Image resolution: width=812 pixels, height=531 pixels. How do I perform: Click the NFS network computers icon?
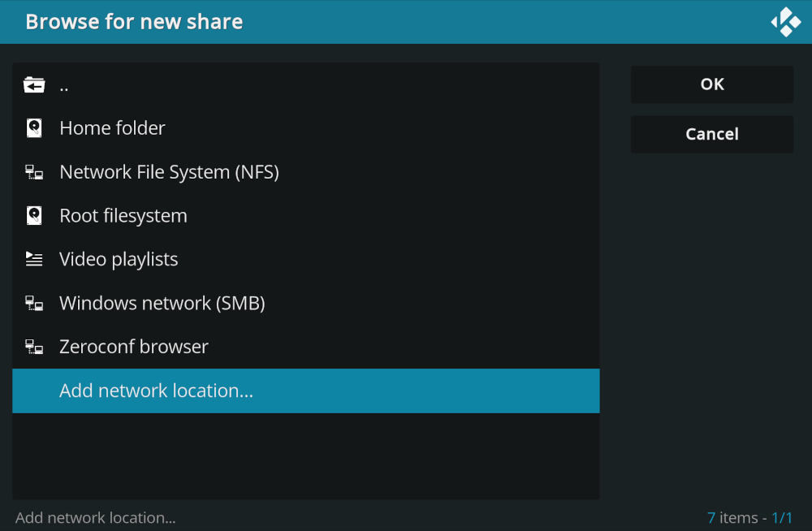point(34,172)
